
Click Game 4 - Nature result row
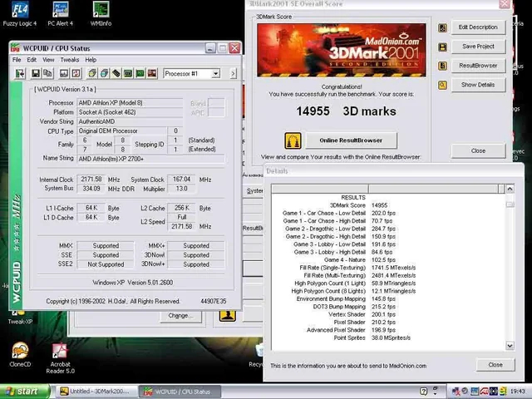point(388,260)
